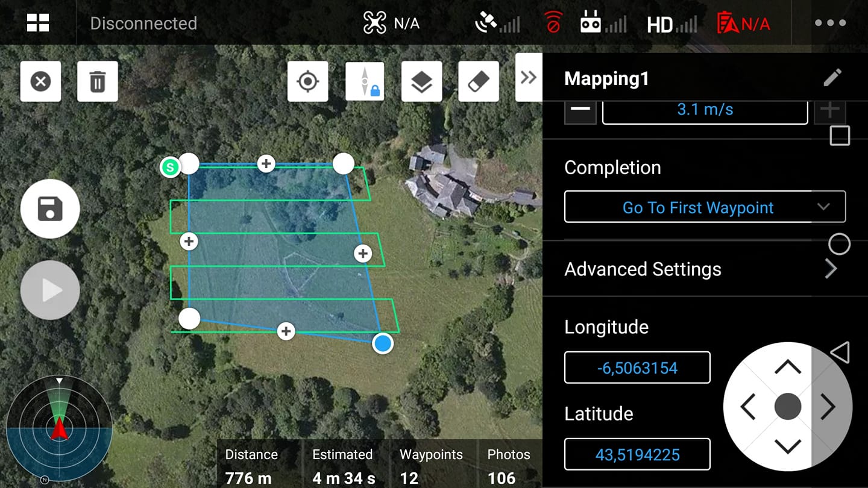Viewport: 868px width, 488px height.
Task: Start the mission with the play button
Action: point(50,290)
